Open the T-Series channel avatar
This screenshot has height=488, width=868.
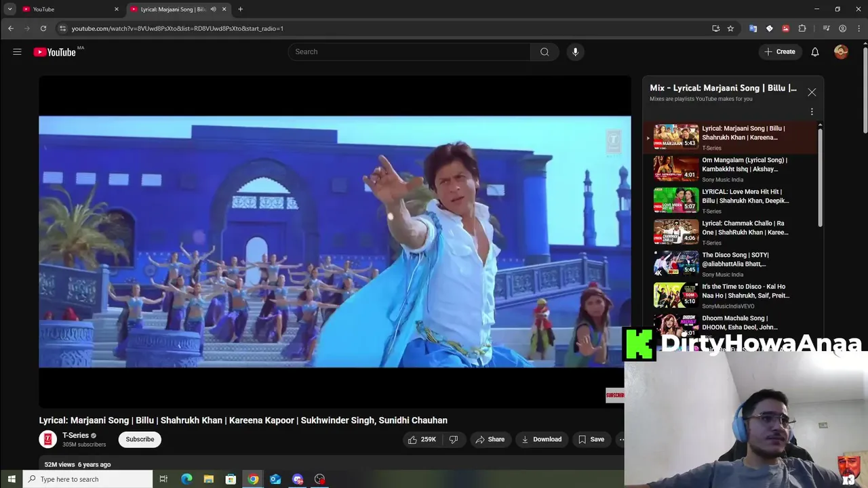tap(47, 439)
